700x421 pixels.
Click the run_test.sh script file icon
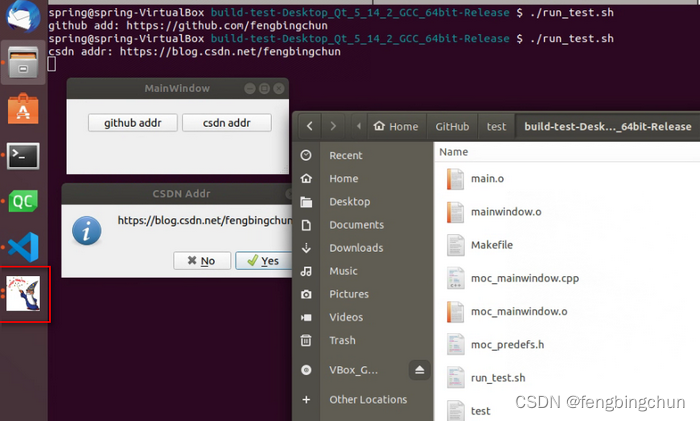(455, 378)
